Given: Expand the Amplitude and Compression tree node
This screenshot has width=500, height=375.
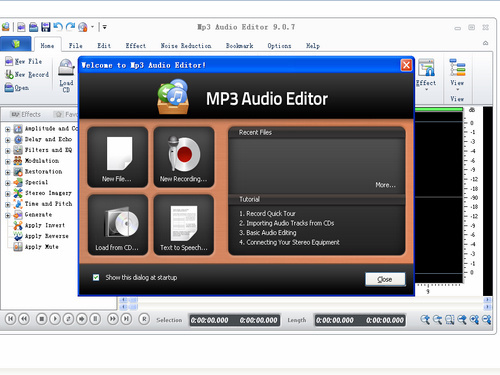Looking at the screenshot, I should click(x=8, y=129).
